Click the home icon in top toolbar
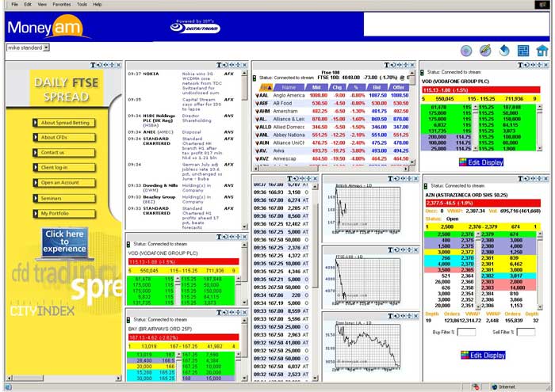 [542, 51]
